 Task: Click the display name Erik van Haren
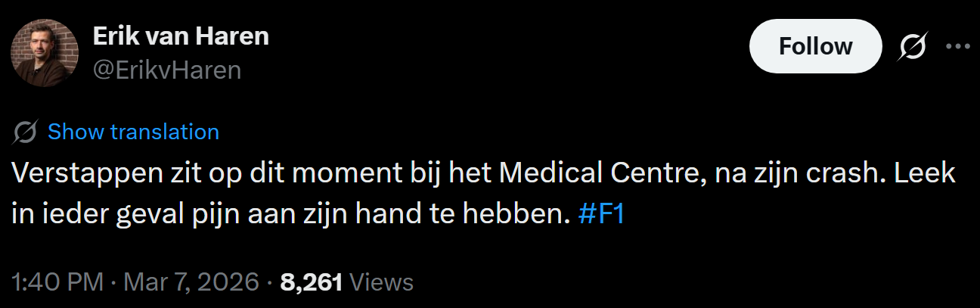[x=181, y=36]
